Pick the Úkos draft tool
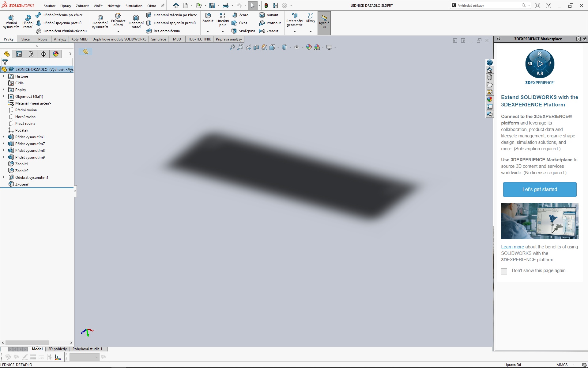Image resolution: width=588 pixels, height=368 pixels. [x=239, y=23]
